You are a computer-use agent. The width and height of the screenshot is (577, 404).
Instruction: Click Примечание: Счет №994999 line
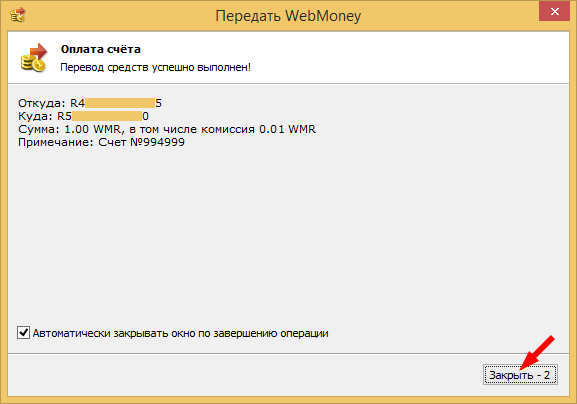coord(101,142)
